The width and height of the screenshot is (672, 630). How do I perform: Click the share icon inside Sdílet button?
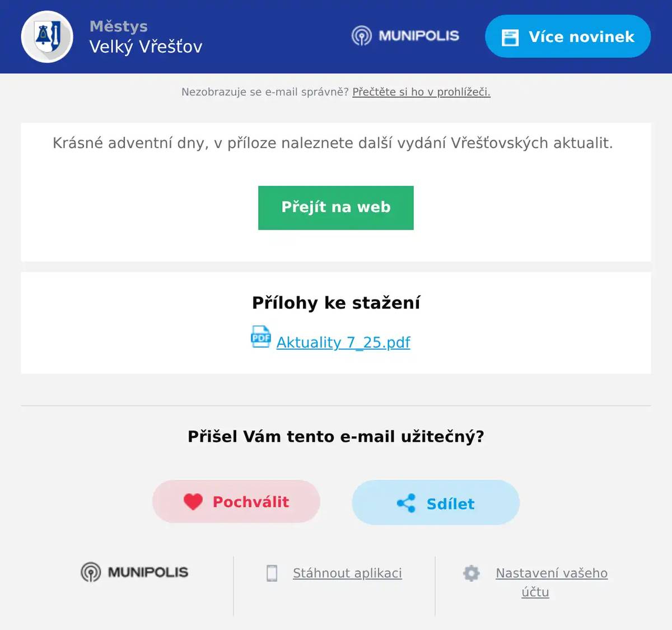(x=407, y=503)
